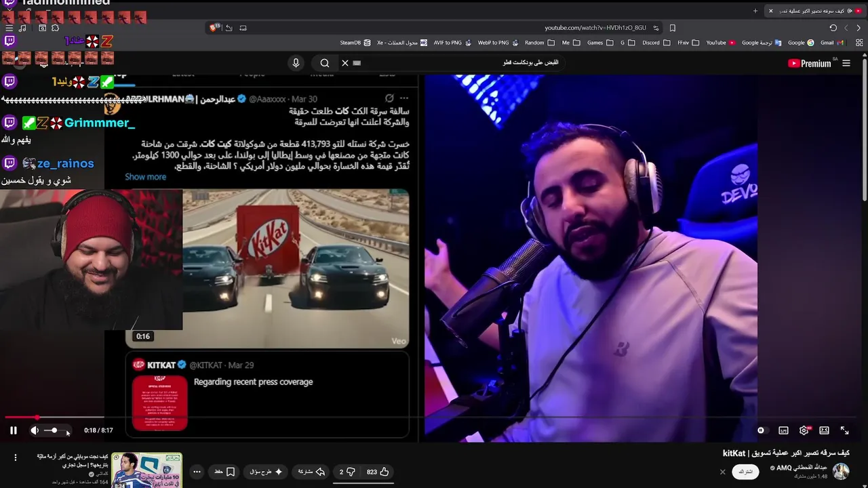
Task: Click the اشتراك subscribe button
Action: click(745, 472)
